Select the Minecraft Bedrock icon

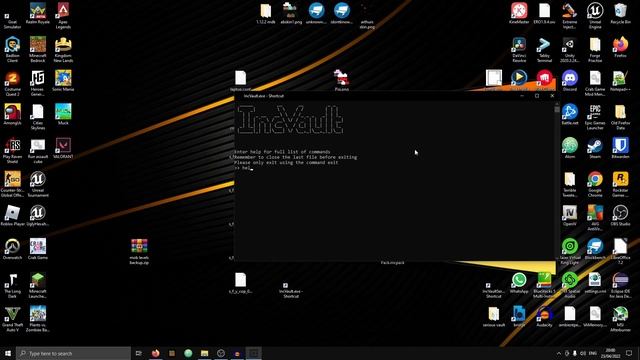(x=38, y=49)
